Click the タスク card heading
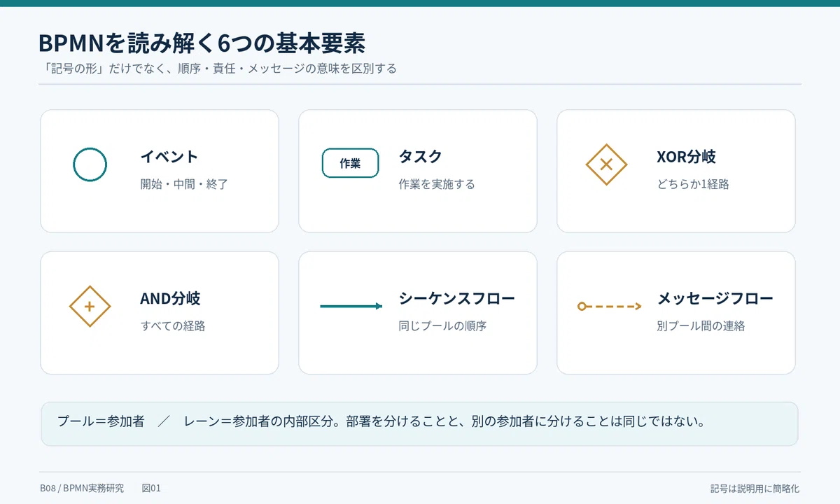This screenshot has height=504, width=840. [420, 157]
